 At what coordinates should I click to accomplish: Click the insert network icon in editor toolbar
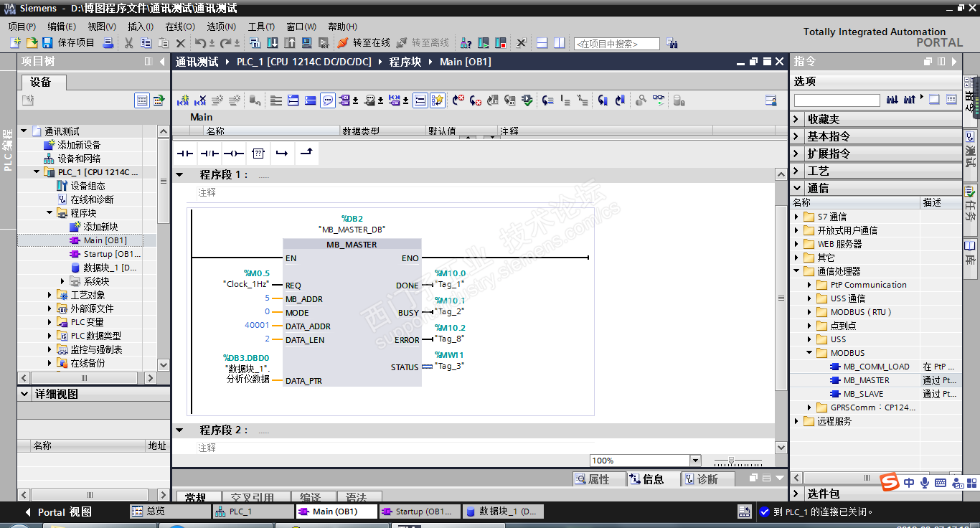click(x=184, y=100)
